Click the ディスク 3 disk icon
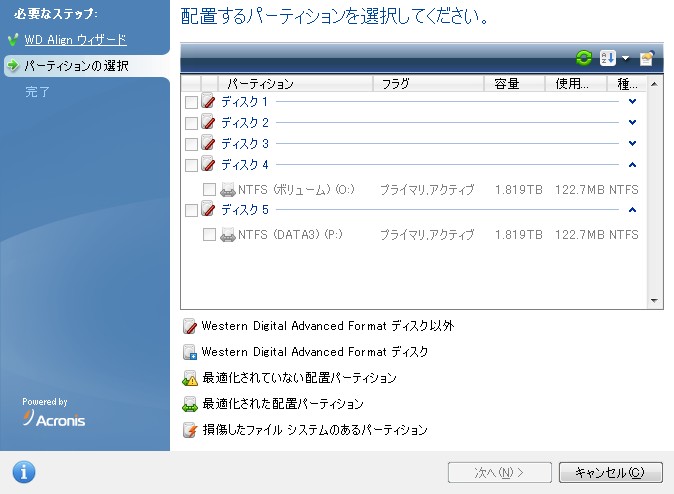The image size is (674, 494). (208, 142)
